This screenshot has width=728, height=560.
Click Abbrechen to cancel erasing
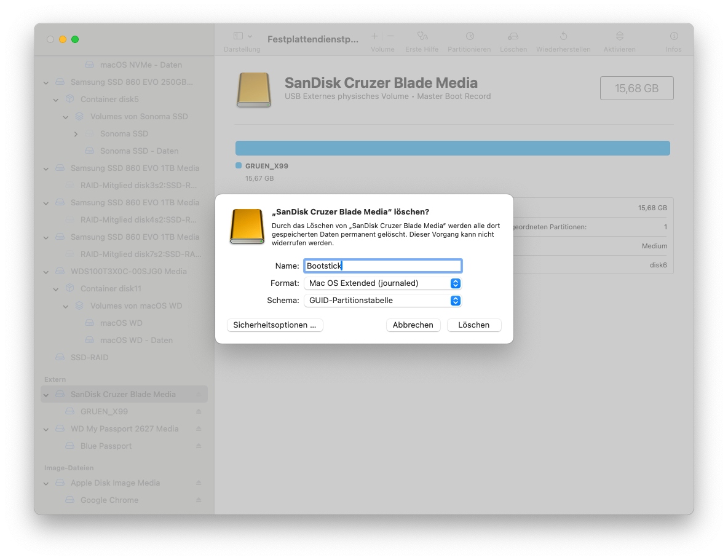click(x=413, y=325)
